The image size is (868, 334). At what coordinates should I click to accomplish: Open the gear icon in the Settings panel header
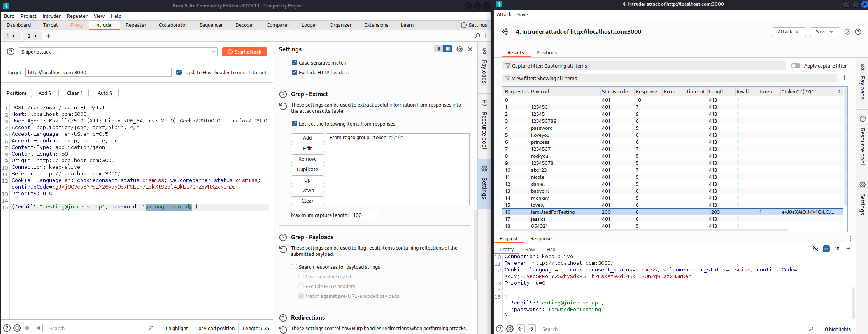(459, 49)
